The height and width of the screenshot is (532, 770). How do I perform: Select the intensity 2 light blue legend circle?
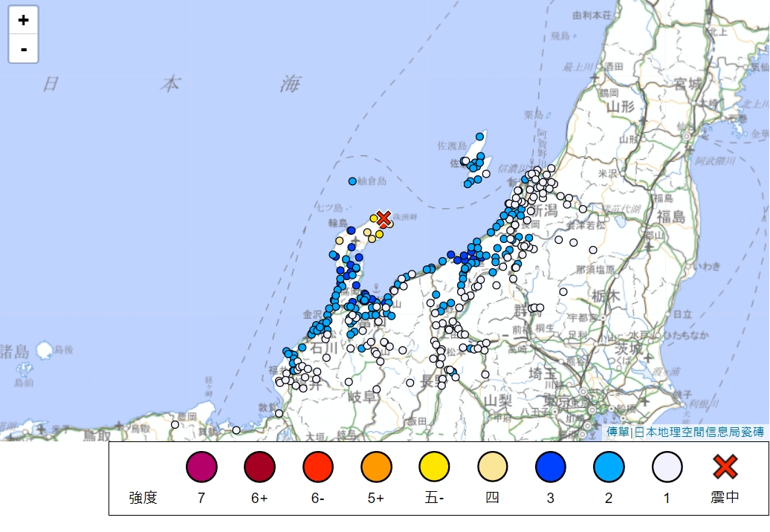tap(609, 467)
